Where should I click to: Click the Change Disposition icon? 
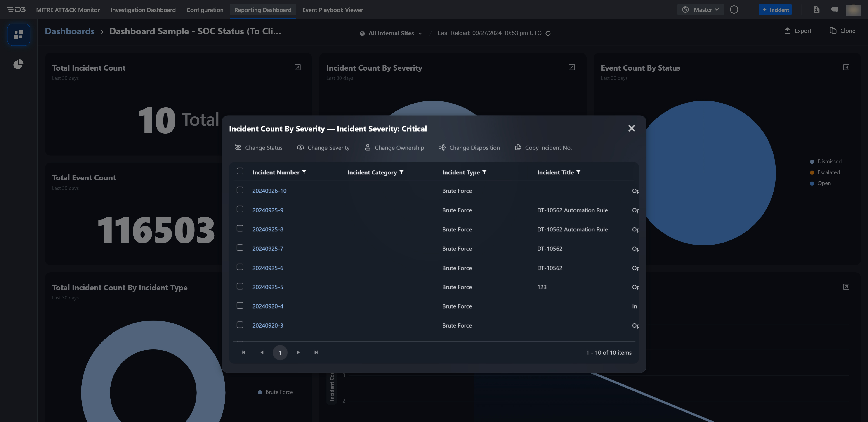(x=442, y=147)
